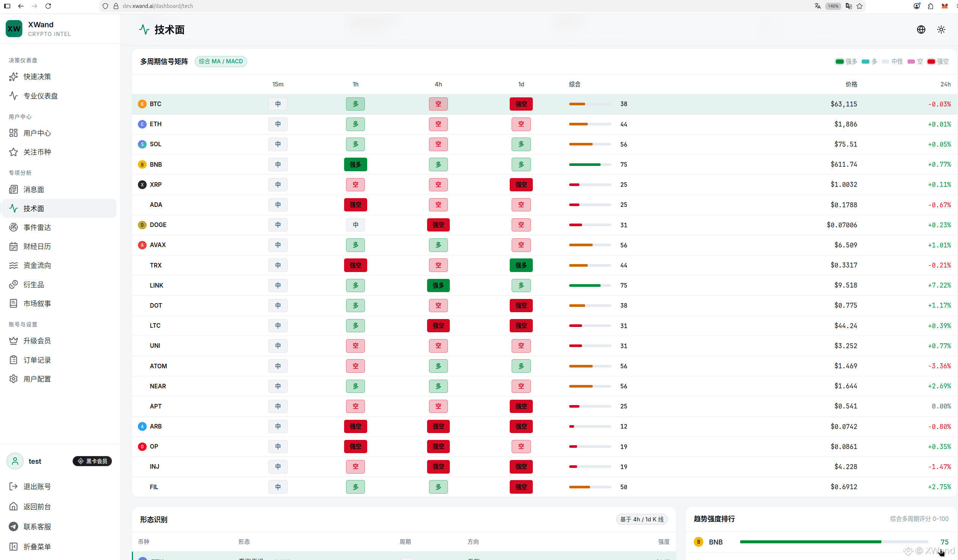Click the 退出账号 logout icon
The height and width of the screenshot is (560, 958).
coord(13,486)
